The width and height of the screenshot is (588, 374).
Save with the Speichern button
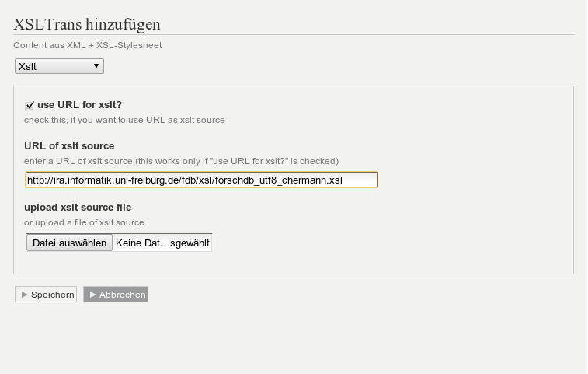[46, 295]
